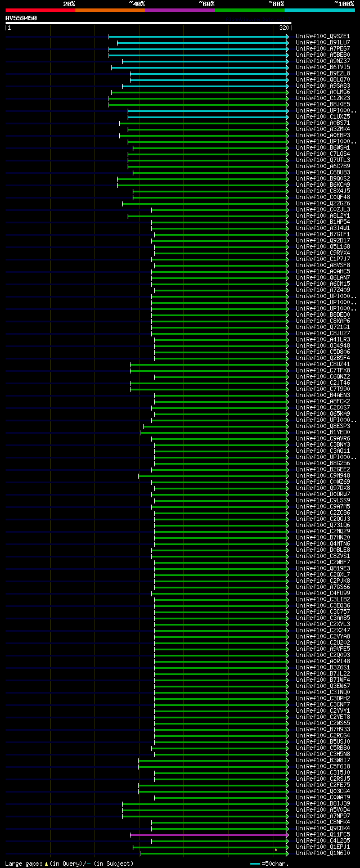Screen dimensions: 360x868
Task: Click the Large gaps legend text
Action: pyautogui.click(x=69, y=863)
